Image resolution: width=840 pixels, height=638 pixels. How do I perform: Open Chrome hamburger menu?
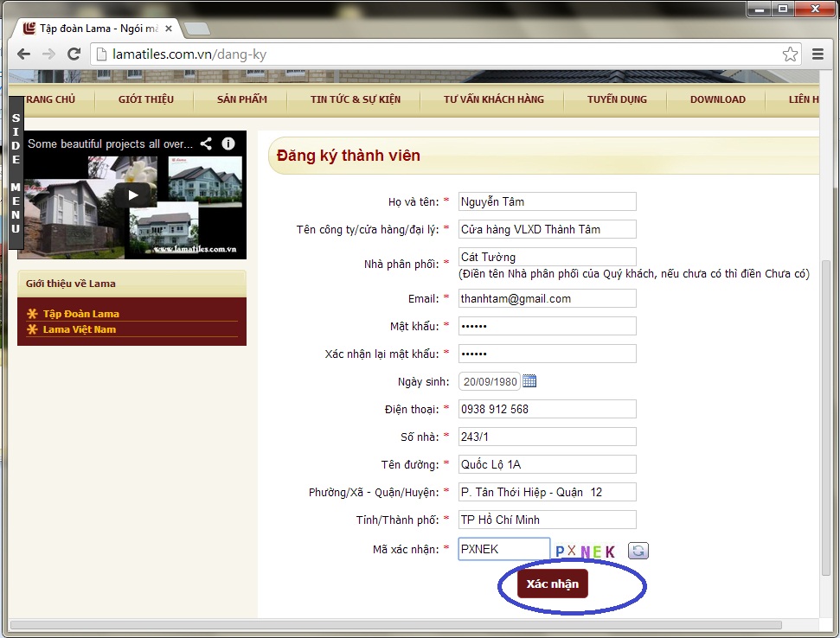[x=818, y=54]
